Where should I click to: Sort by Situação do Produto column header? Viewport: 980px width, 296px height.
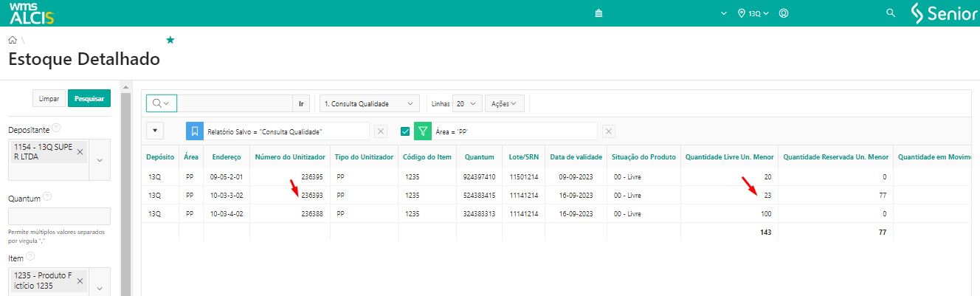click(x=643, y=157)
